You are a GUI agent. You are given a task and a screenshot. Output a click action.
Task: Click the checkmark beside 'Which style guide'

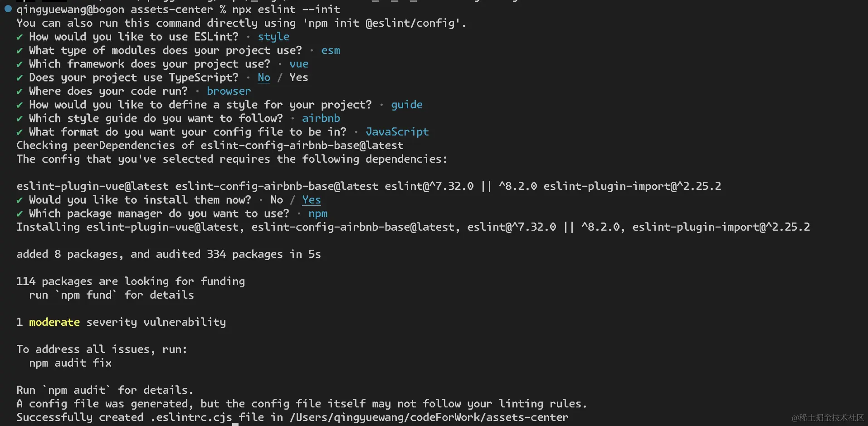coord(20,119)
